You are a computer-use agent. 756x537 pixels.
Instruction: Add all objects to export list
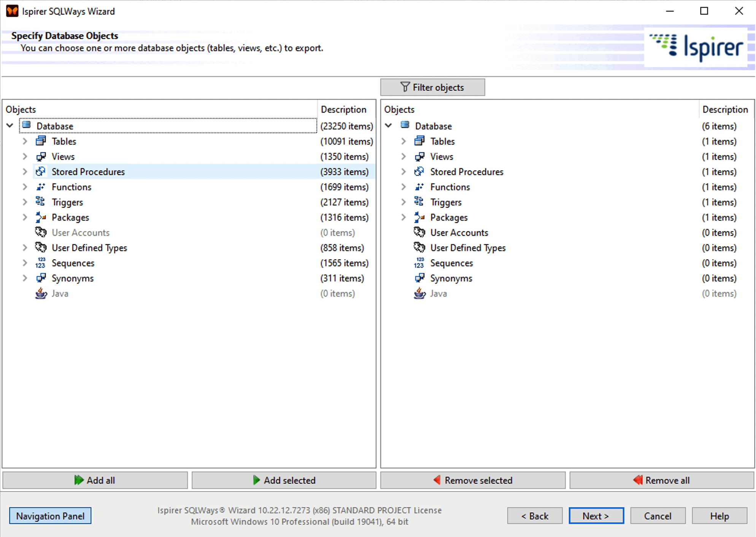[x=95, y=480]
